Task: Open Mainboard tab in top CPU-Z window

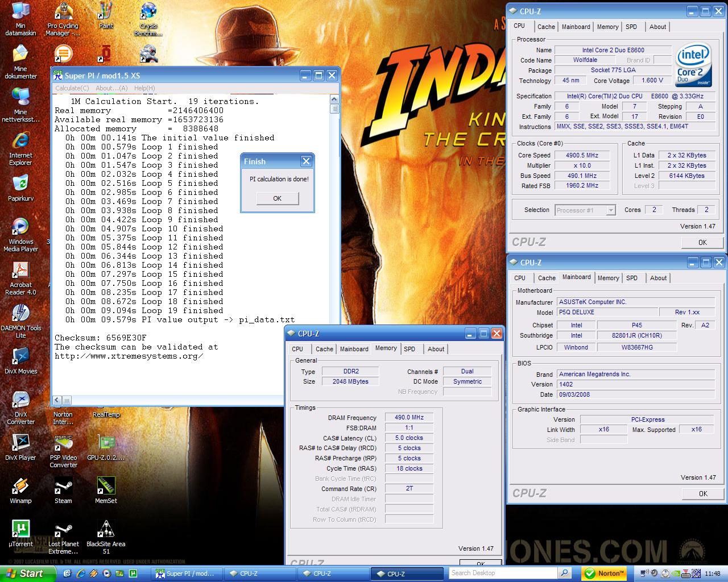Action: click(x=576, y=27)
